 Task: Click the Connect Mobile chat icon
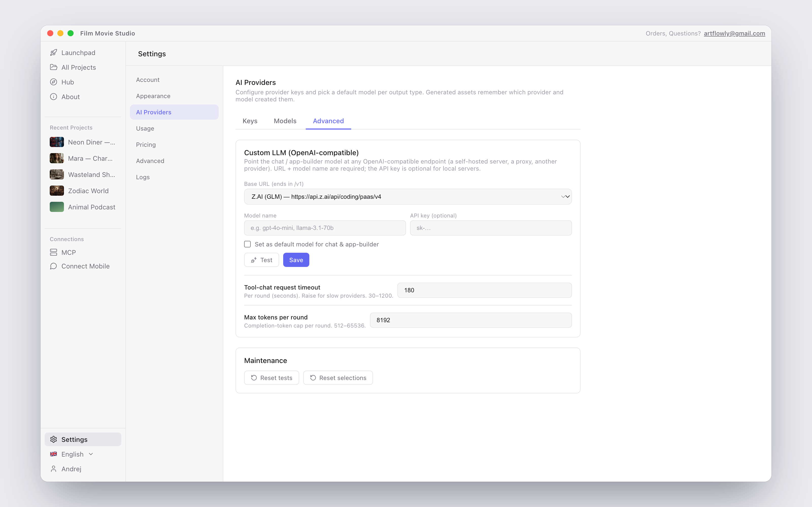pos(53,266)
